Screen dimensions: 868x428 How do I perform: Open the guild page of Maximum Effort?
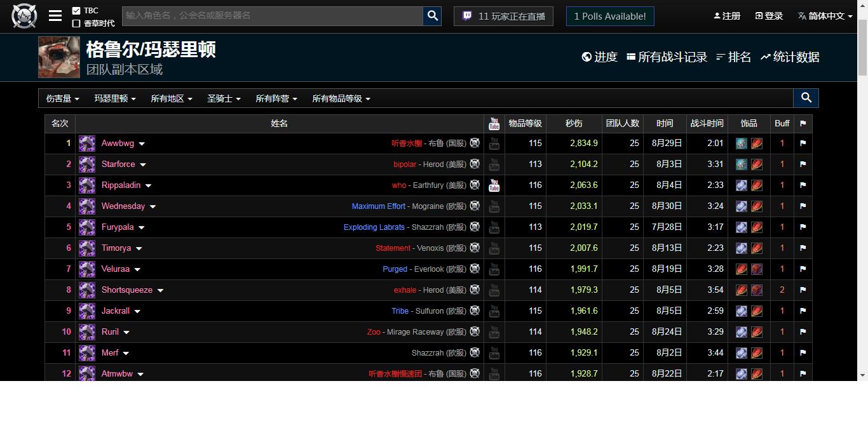coord(378,206)
